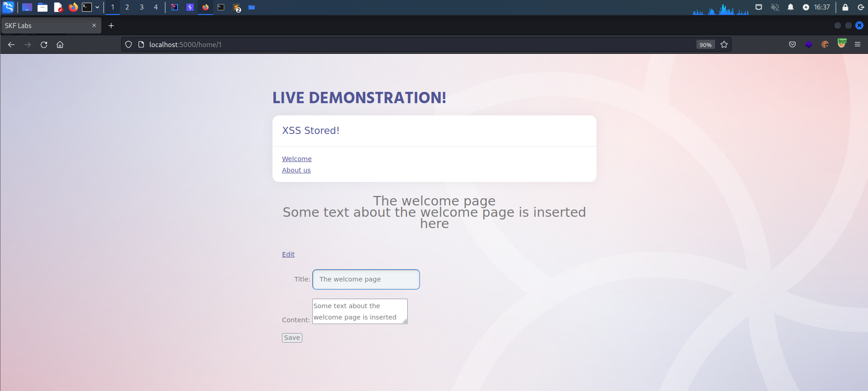Open the cookie editor extension
The image size is (868, 391).
(825, 44)
